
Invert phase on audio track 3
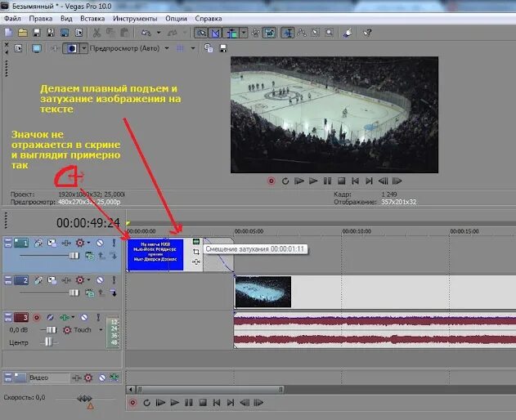coord(50,317)
